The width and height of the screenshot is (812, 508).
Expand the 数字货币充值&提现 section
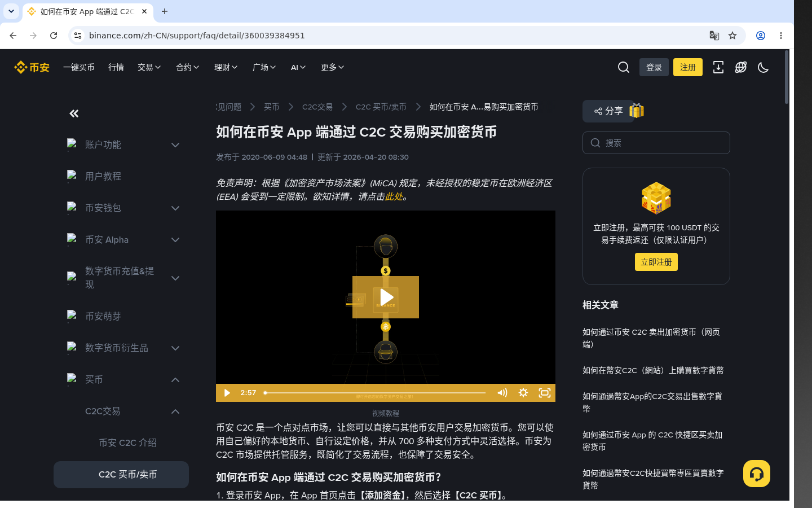[x=175, y=278]
